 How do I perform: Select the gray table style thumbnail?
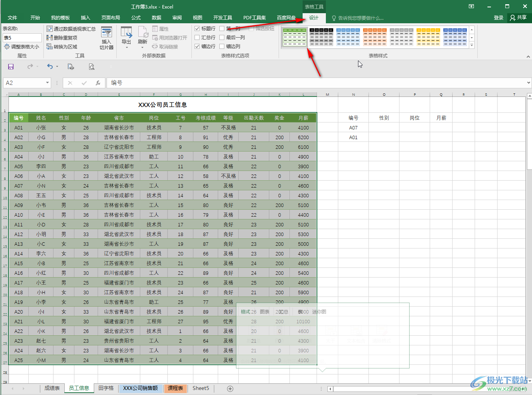[401, 37]
